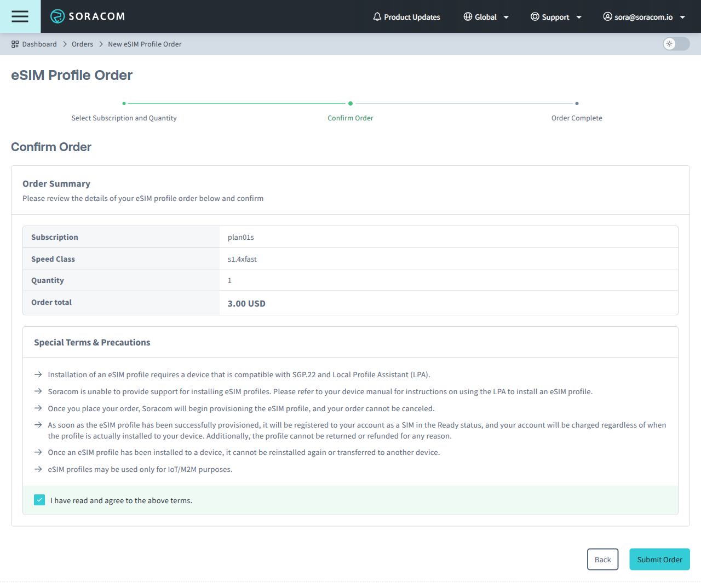701x588 pixels.
Task: Open Product Updates from the top bar
Action: pyautogui.click(x=412, y=17)
